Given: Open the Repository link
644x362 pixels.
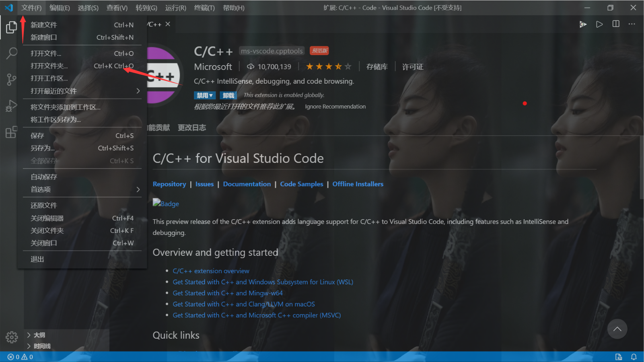Looking at the screenshot, I should tap(169, 184).
